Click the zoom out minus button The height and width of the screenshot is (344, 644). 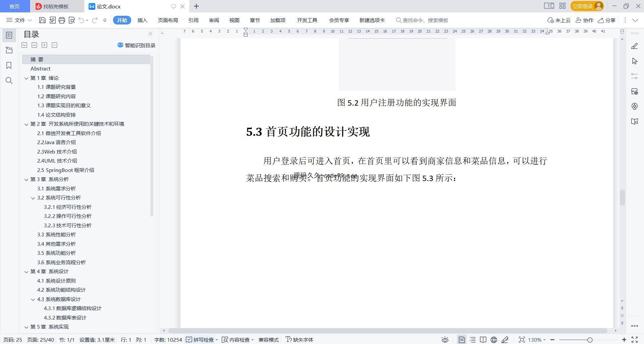[x=552, y=340]
